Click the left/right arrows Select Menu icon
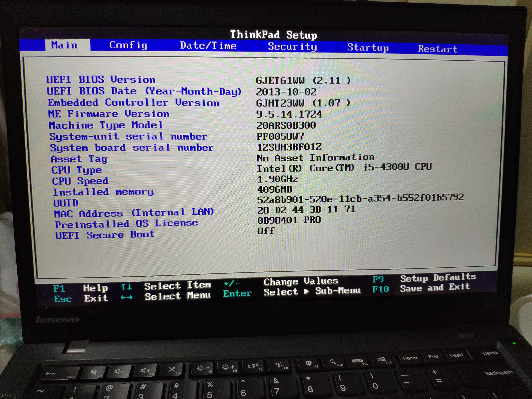The width and height of the screenshot is (532, 399). pos(127,298)
